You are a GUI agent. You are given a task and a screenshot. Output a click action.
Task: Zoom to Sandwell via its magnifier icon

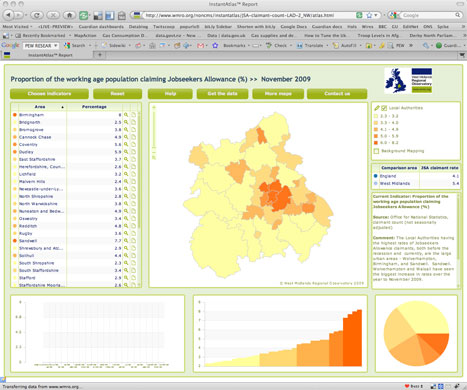pos(126,241)
